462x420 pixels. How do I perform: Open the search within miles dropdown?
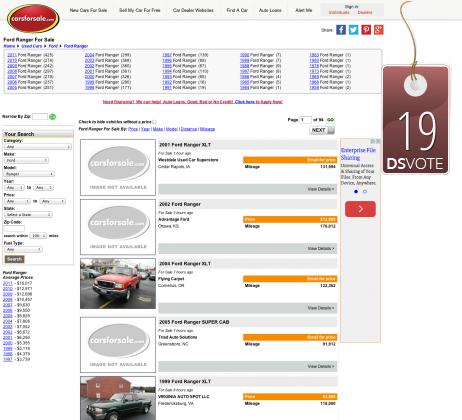pos(38,236)
